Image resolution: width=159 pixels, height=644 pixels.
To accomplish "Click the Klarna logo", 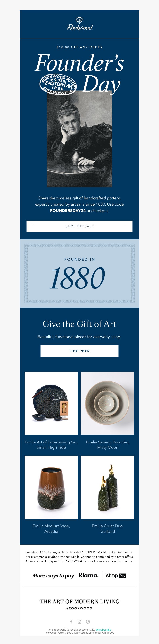I will (89, 575).
